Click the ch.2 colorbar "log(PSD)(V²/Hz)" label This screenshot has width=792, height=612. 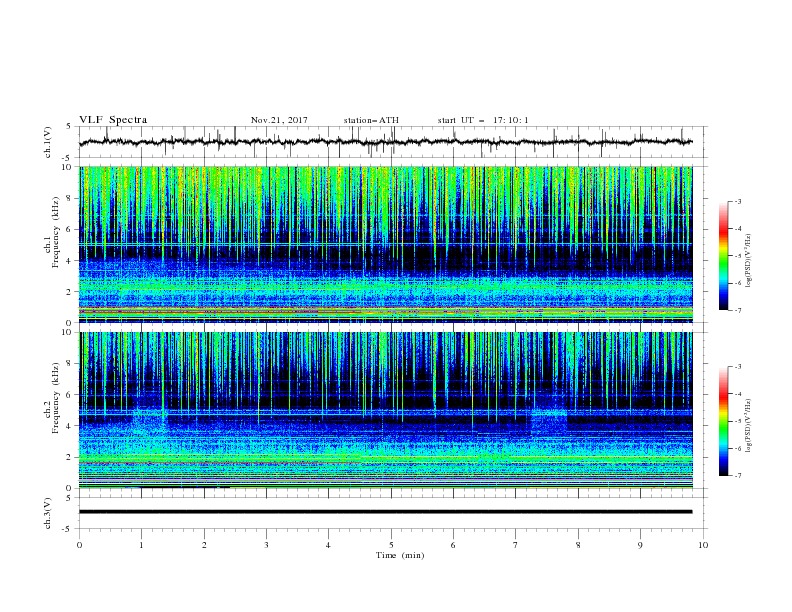[749, 426]
